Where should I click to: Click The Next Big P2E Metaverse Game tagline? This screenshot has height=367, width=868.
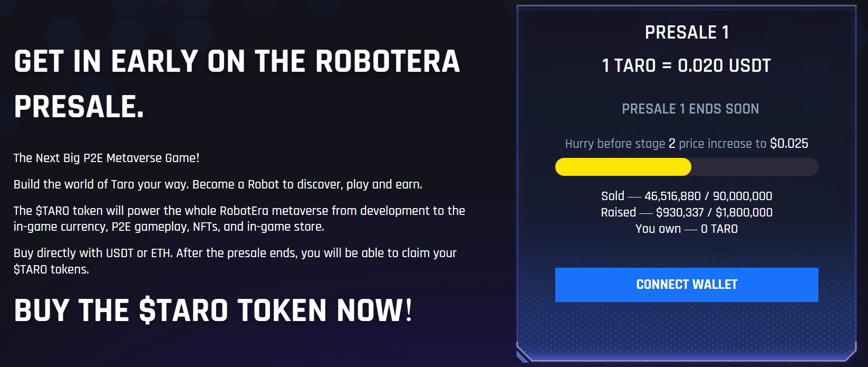point(107,158)
